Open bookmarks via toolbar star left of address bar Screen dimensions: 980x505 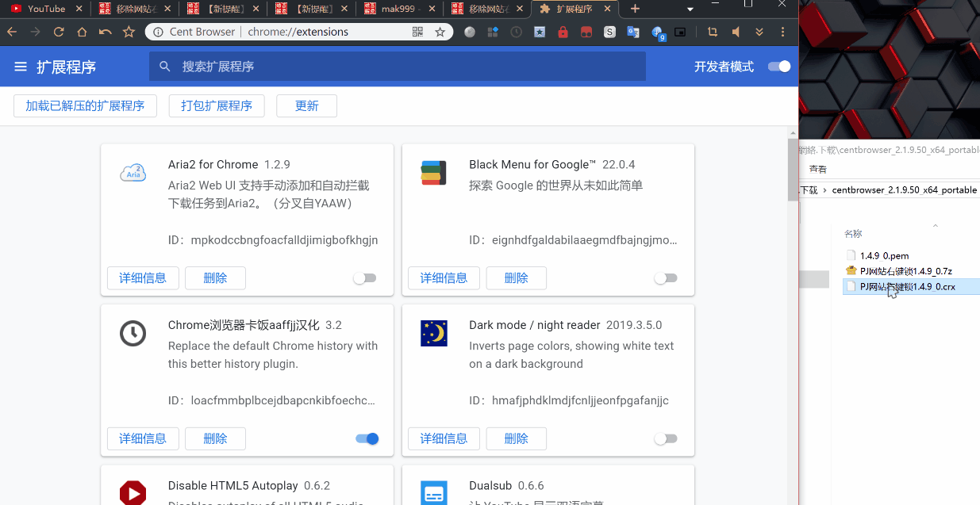[x=129, y=33]
